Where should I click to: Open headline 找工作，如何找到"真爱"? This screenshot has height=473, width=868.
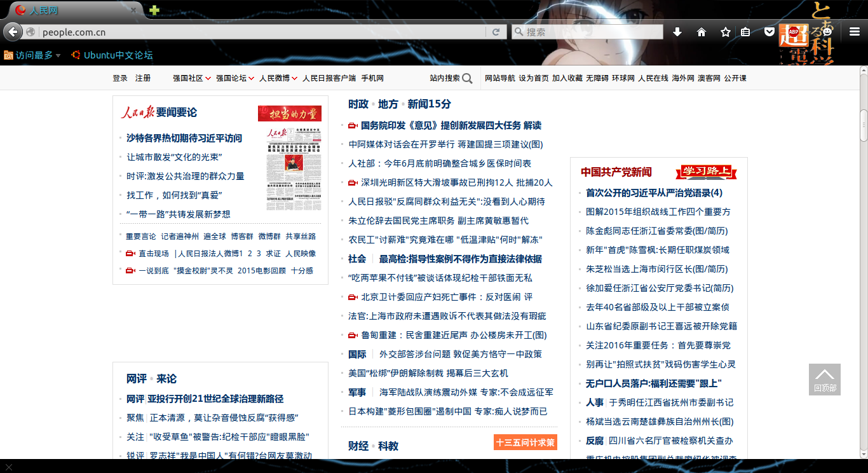point(174,195)
